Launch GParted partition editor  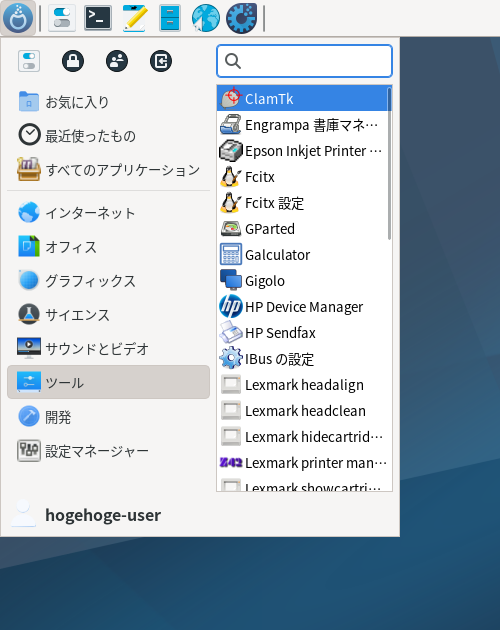click(x=302, y=229)
